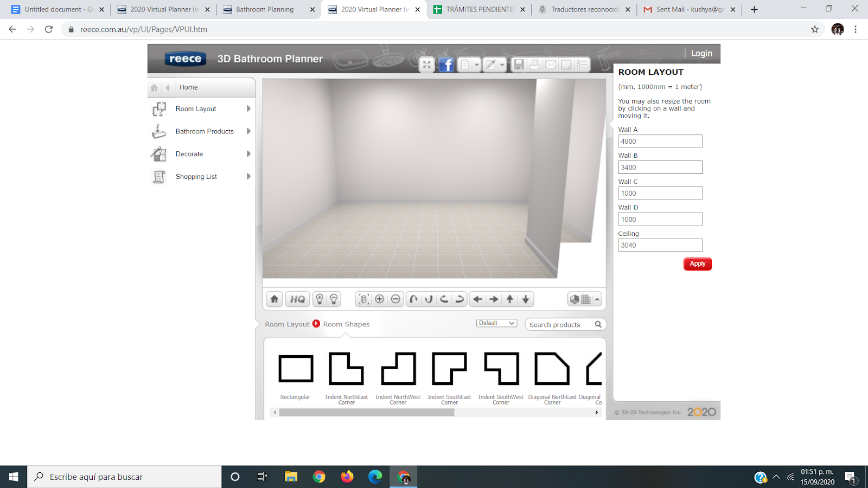Reset the 3D view with the home icon

tap(275, 299)
